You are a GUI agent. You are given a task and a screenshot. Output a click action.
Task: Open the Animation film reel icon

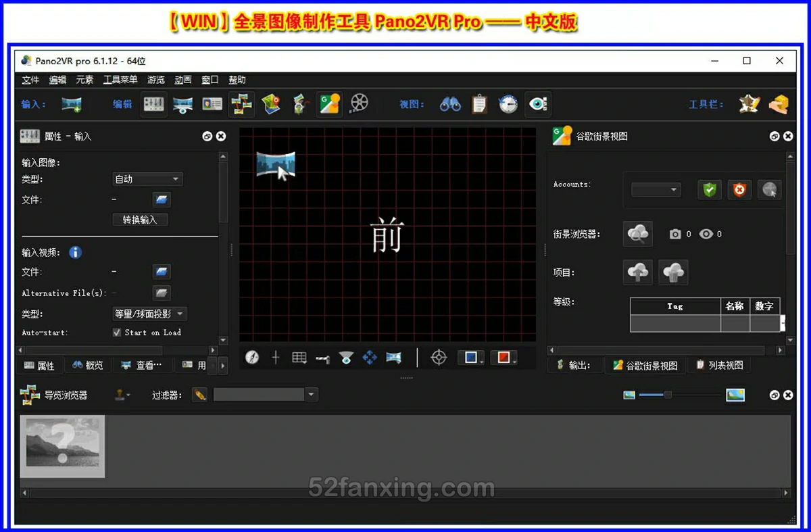[360, 103]
